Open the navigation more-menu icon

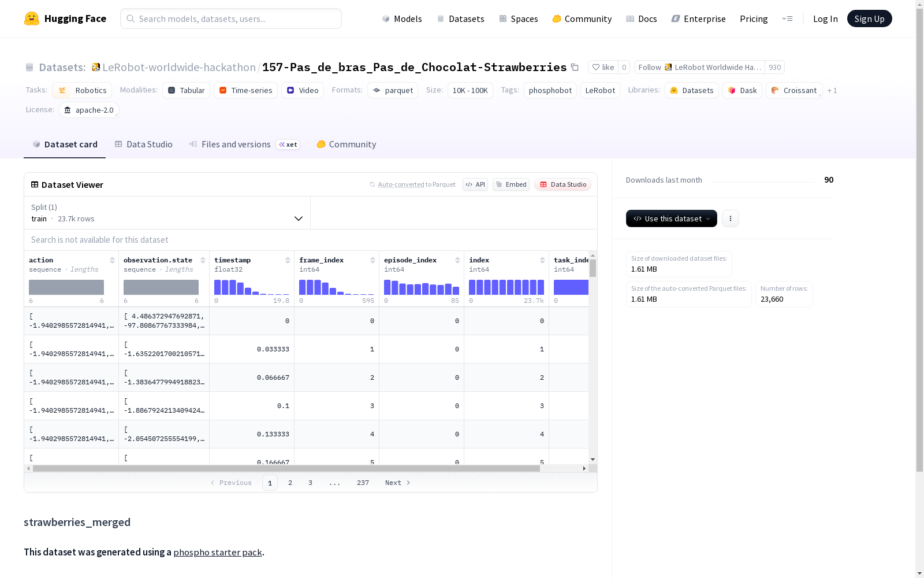pyautogui.click(x=787, y=18)
